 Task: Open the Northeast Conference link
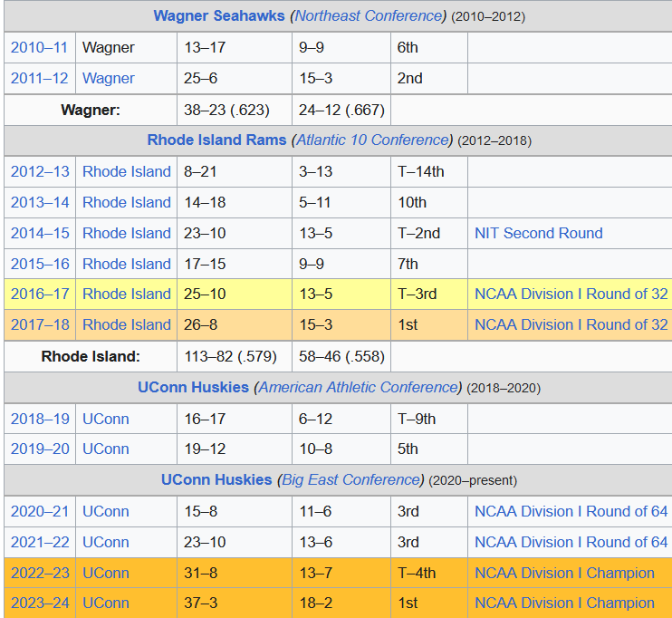[368, 16]
